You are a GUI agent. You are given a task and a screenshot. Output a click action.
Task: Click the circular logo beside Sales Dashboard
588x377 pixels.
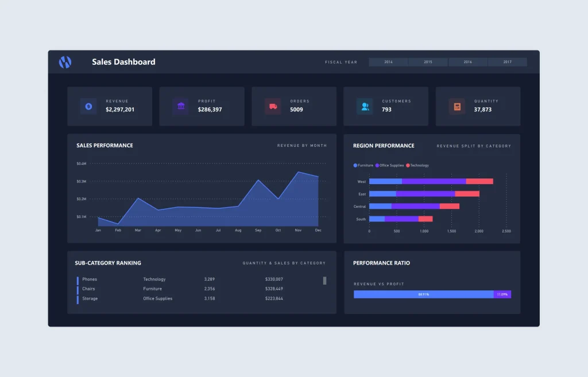pos(65,62)
